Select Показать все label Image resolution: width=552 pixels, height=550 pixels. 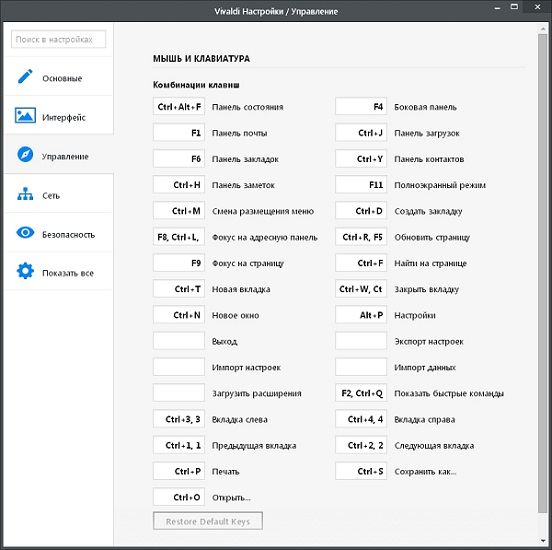[x=68, y=273]
